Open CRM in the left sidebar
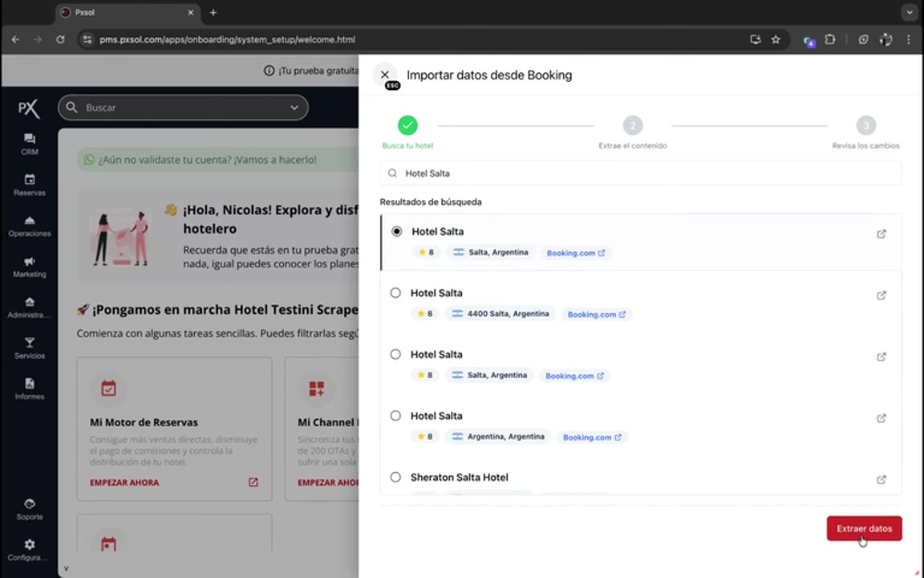 pos(30,144)
